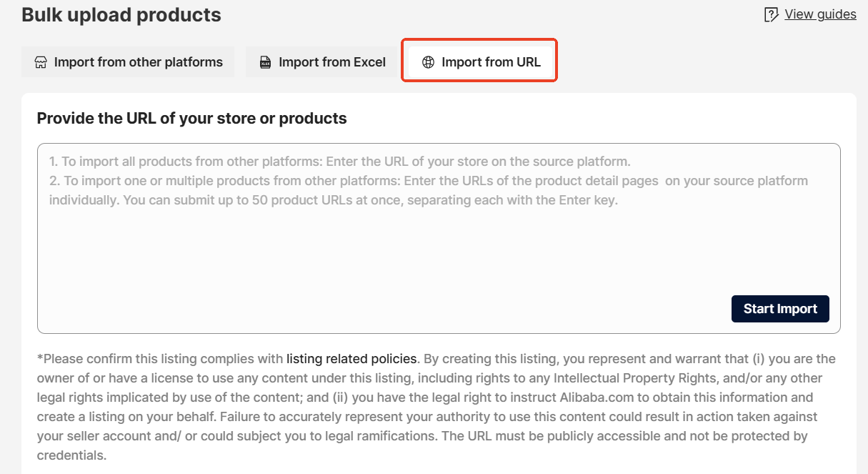This screenshot has width=868, height=474.
Task: Click the store icon for other platforms
Action: [x=41, y=62]
